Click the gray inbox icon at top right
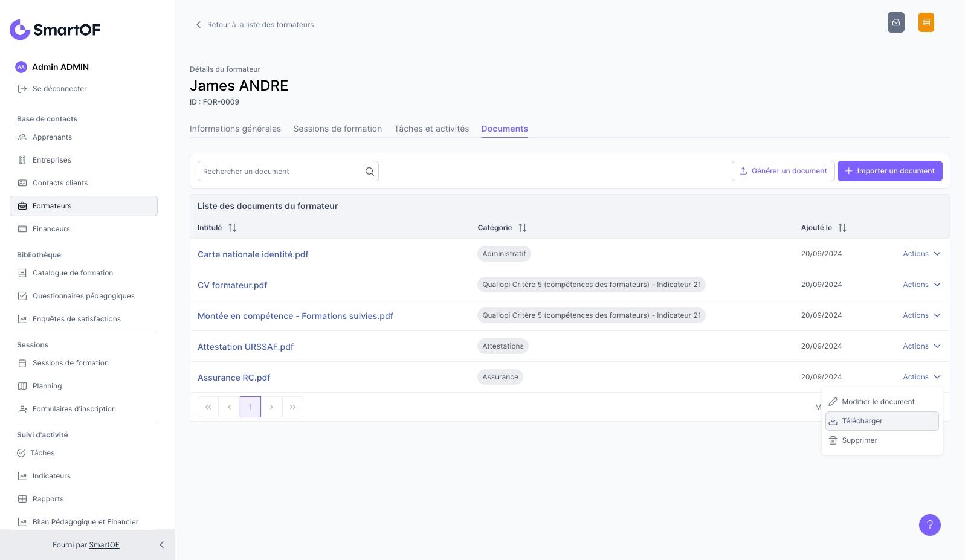Image resolution: width=965 pixels, height=560 pixels. 896,22
